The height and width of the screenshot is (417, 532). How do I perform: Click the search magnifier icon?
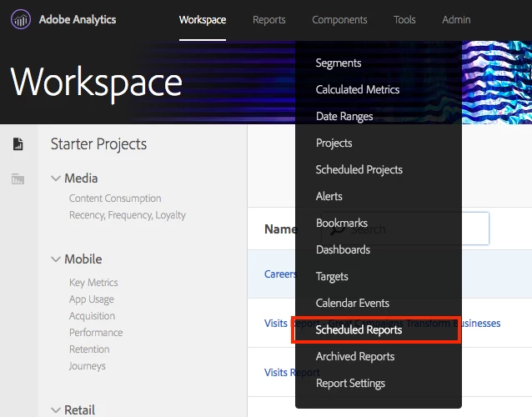click(x=337, y=229)
